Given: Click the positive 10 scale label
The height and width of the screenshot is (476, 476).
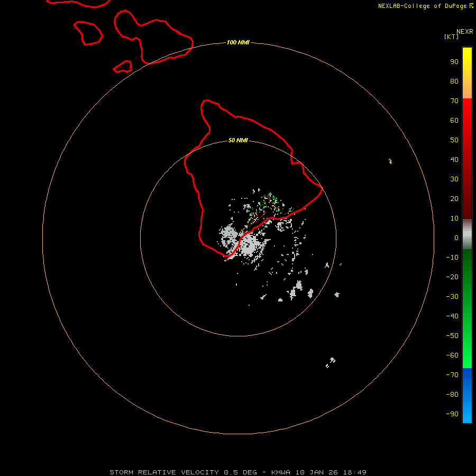Looking at the screenshot, I should coord(454,218).
